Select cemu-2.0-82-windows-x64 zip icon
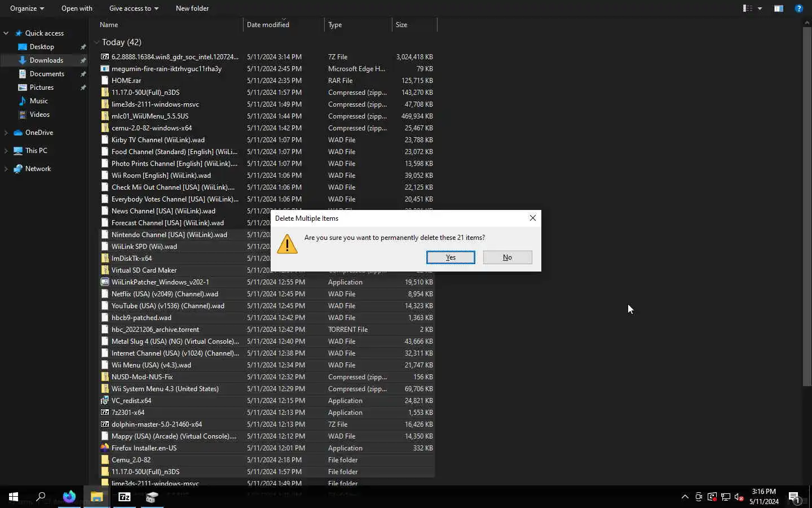This screenshot has width=812, height=508. pos(105,128)
